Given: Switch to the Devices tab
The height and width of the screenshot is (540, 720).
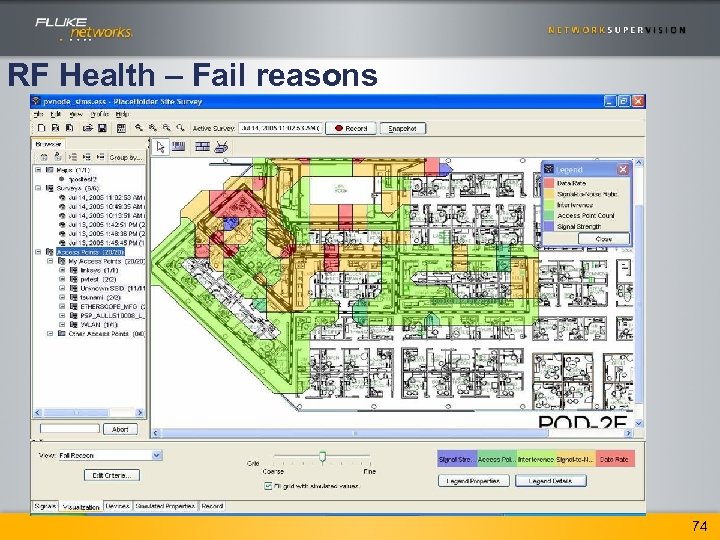Looking at the screenshot, I should pos(118,506).
